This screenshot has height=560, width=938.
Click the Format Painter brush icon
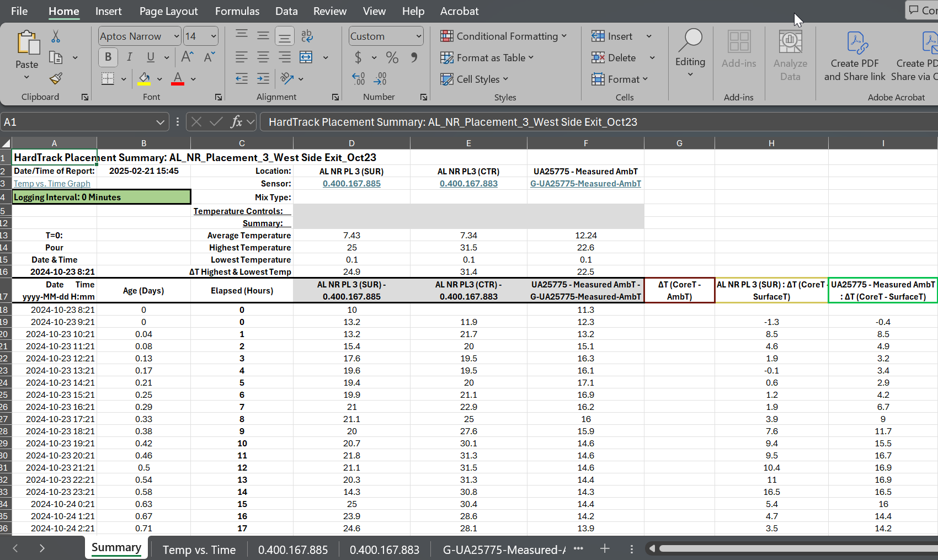click(x=56, y=79)
